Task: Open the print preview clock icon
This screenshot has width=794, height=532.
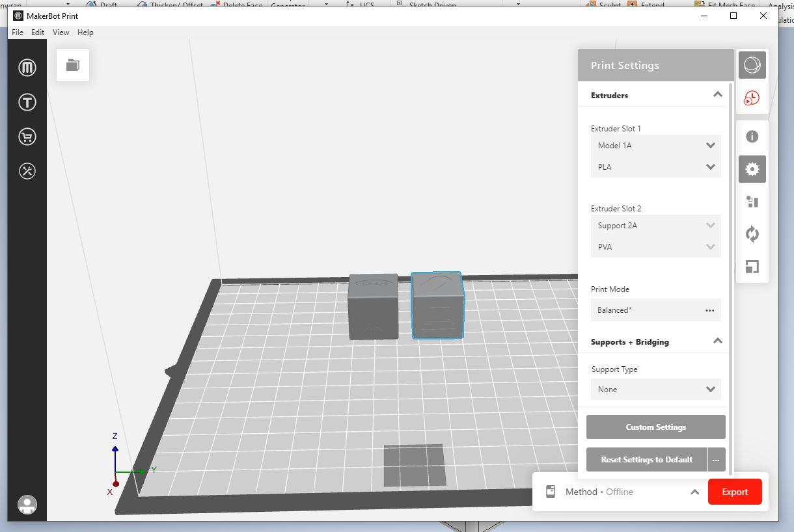Action: [752, 98]
